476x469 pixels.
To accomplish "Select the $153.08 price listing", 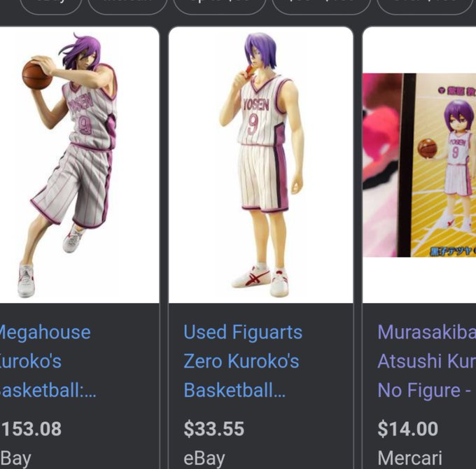I will (x=30, y=428).
